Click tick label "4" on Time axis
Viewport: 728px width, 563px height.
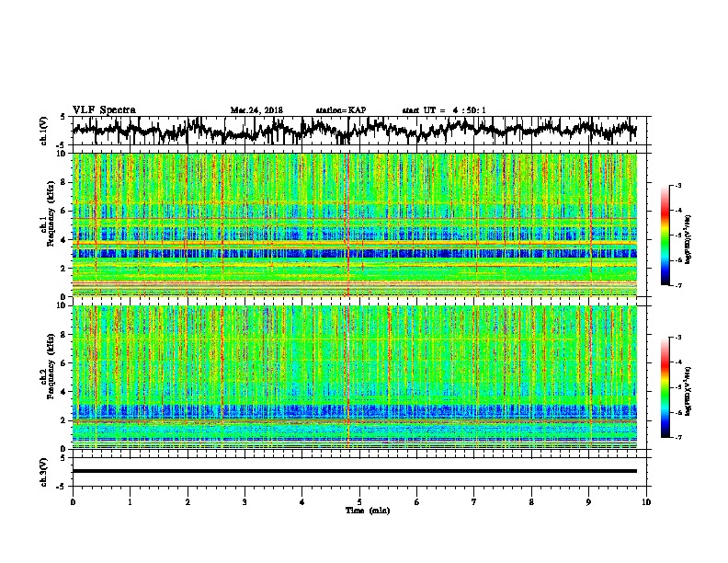(x=302, y=502)
